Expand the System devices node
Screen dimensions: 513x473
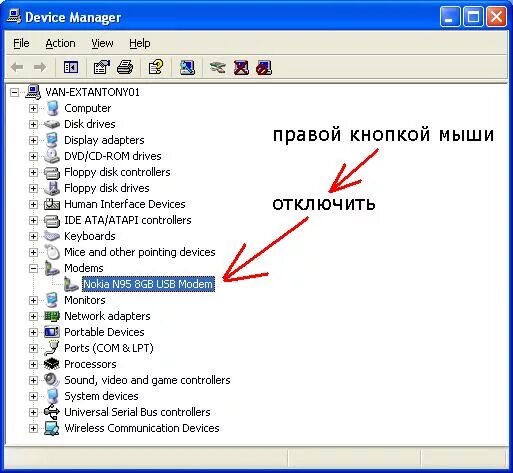point(33,396)
